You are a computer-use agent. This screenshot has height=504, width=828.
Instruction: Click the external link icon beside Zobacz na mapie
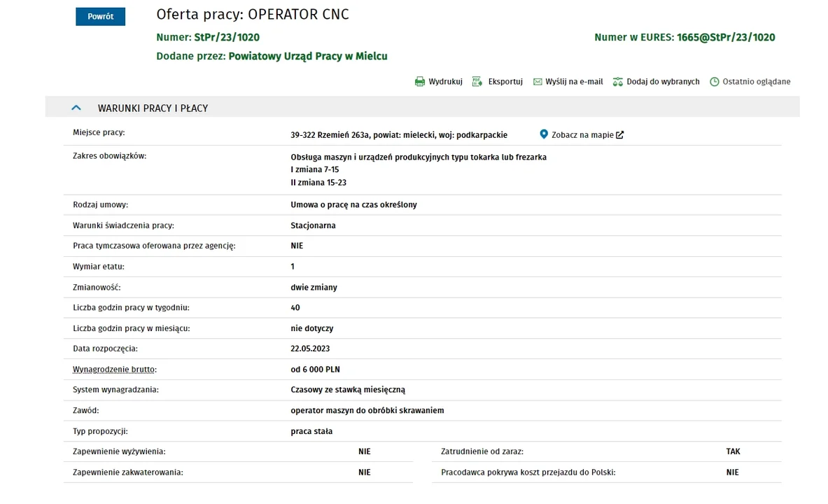[620, 134]
